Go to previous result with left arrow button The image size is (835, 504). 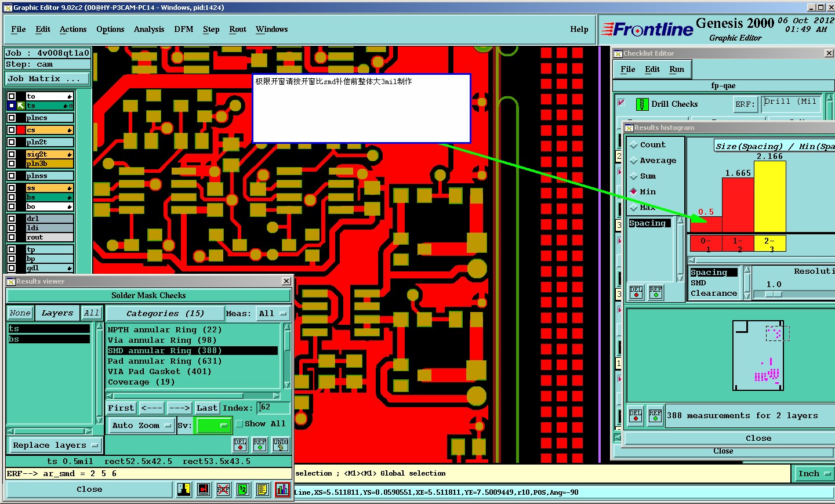coord(152,408)
